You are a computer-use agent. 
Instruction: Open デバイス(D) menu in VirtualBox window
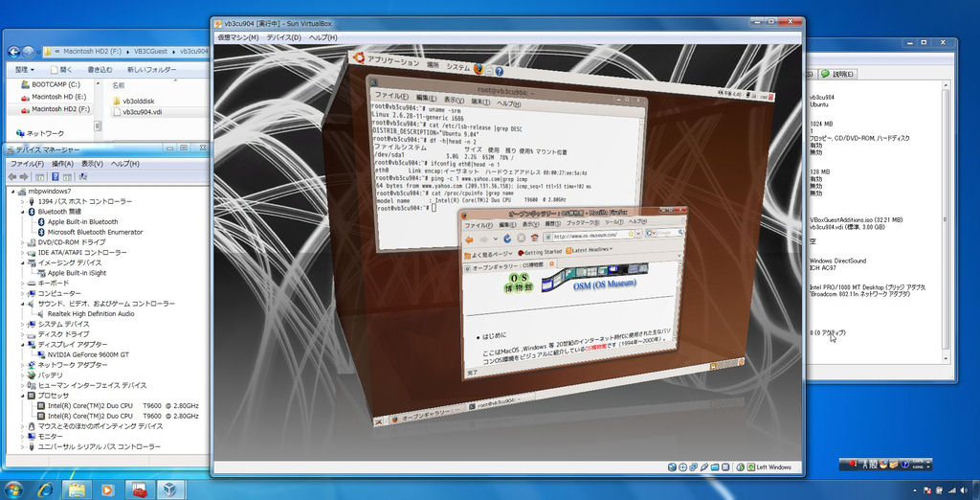coord(283,37)
